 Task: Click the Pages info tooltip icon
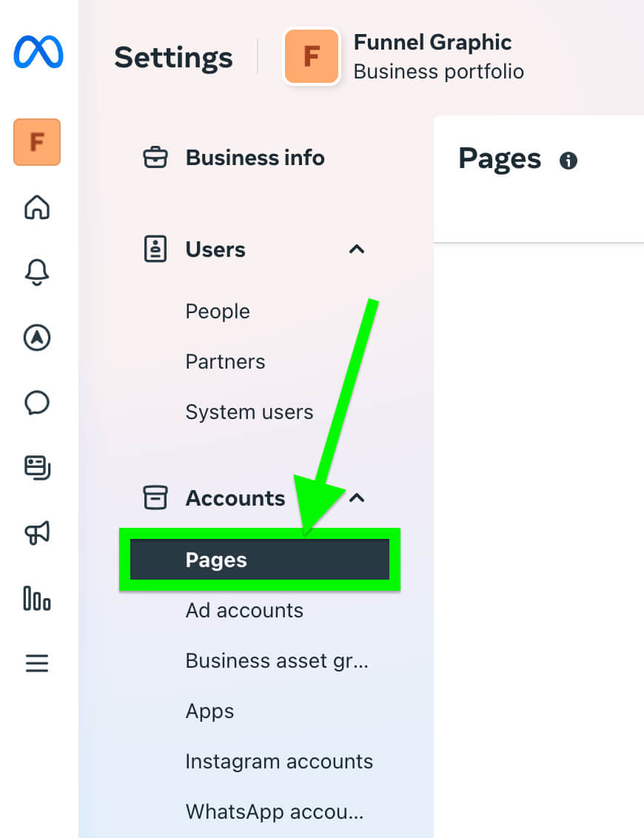[x=568, y=160]
